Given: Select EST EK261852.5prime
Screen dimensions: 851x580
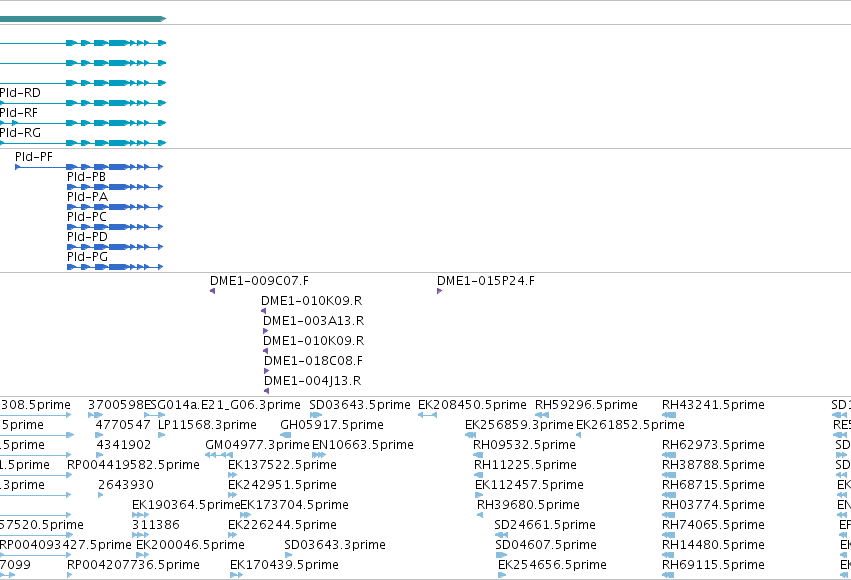Looking at the screenshot, I should pyautogui.click(x=630, y=425).
